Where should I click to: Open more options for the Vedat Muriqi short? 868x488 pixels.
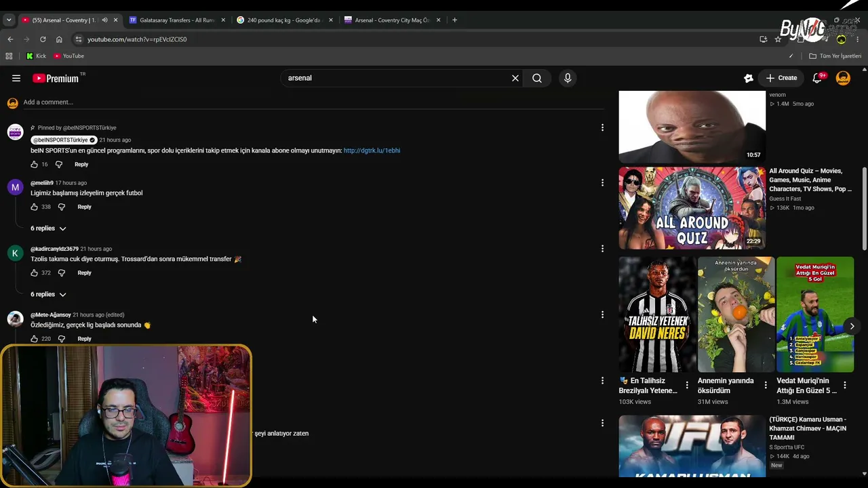(x=844, y=385)
